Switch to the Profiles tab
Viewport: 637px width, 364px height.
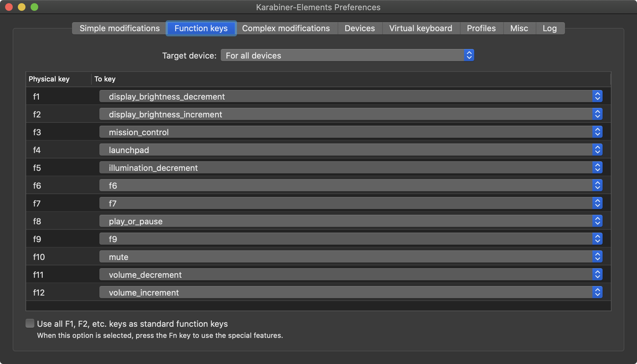coord(481,28)
